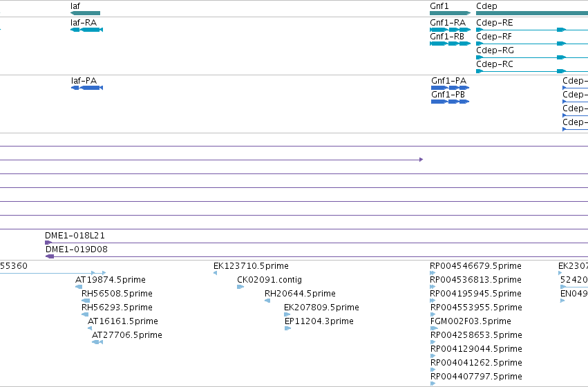
Task: Open the RP004258653.5prime EST
Action: tap(433, 342)
